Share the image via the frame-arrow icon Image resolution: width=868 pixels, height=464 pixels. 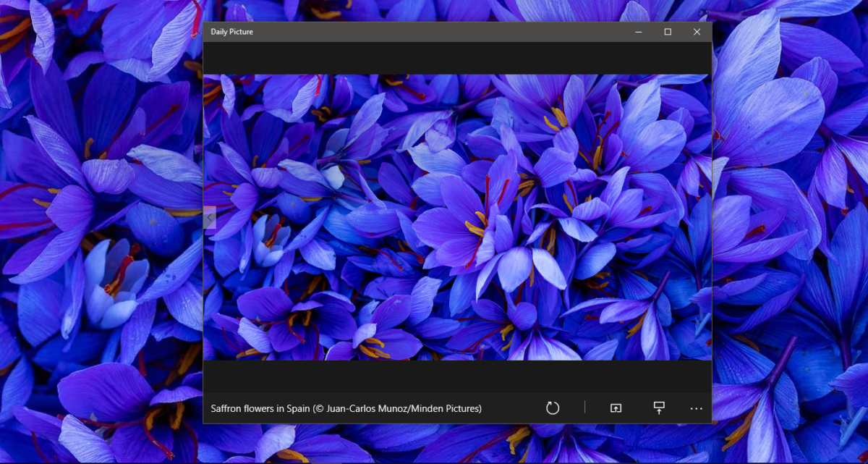pyautogui.click(x=615, y=408)
